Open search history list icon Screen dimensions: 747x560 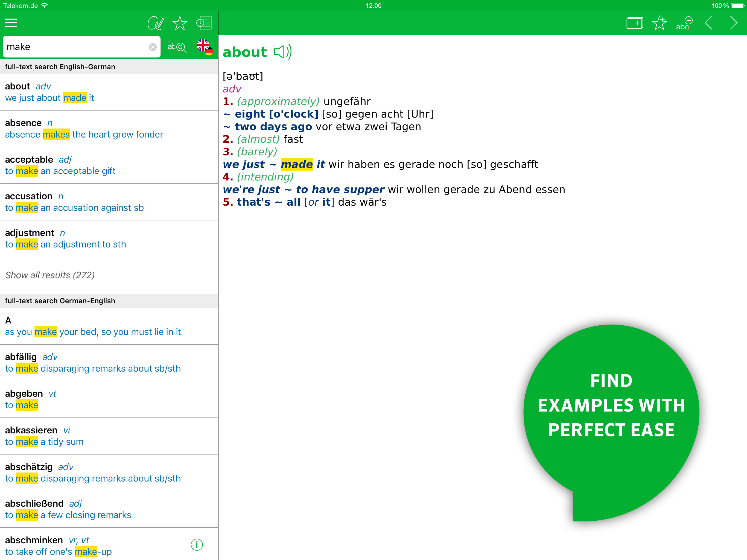[x=204, y=23]
